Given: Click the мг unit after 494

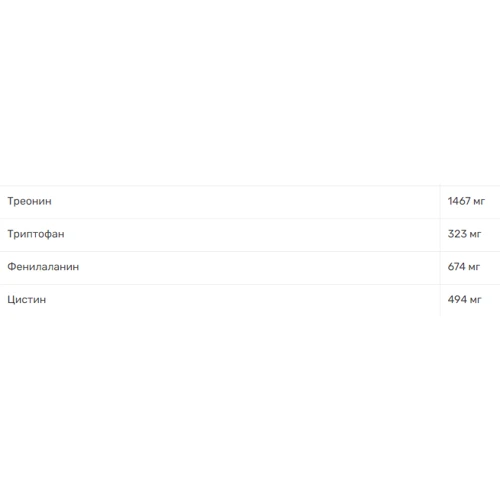Looking at the screenshot, I should (476, 300).
